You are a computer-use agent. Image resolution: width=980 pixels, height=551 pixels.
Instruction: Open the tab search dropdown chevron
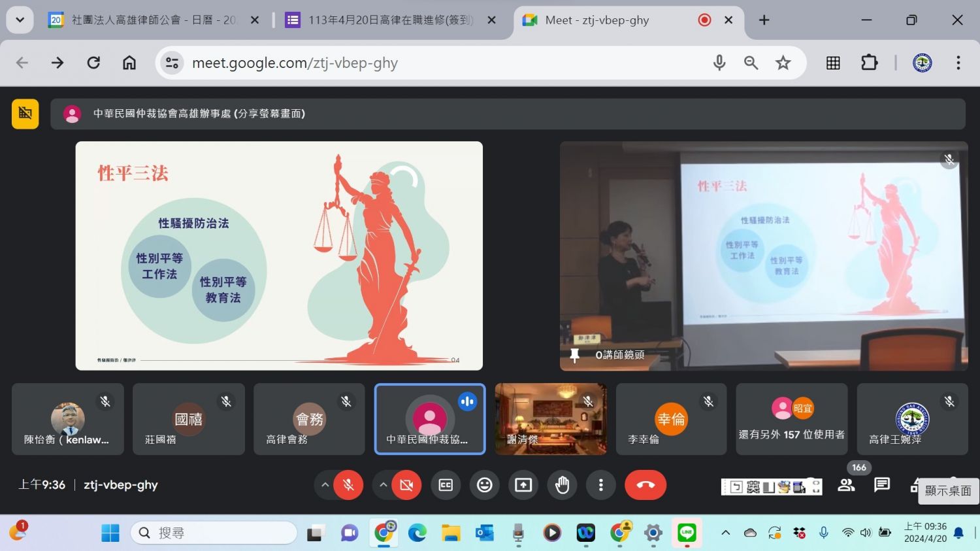pos(20,20)
